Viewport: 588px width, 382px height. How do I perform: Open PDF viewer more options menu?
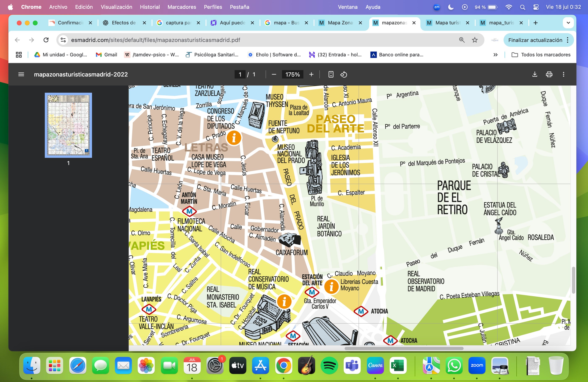[563, 74]
